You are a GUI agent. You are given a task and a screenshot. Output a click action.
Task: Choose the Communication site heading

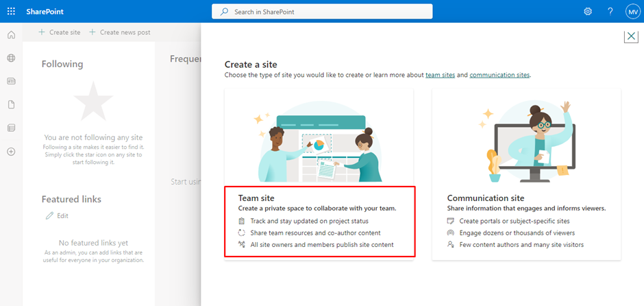(486, 198)
